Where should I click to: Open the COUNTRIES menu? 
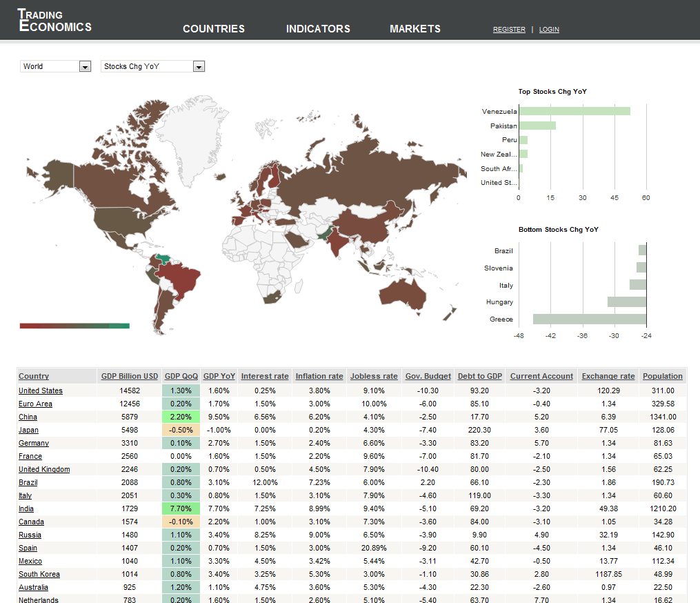point(214,28)
